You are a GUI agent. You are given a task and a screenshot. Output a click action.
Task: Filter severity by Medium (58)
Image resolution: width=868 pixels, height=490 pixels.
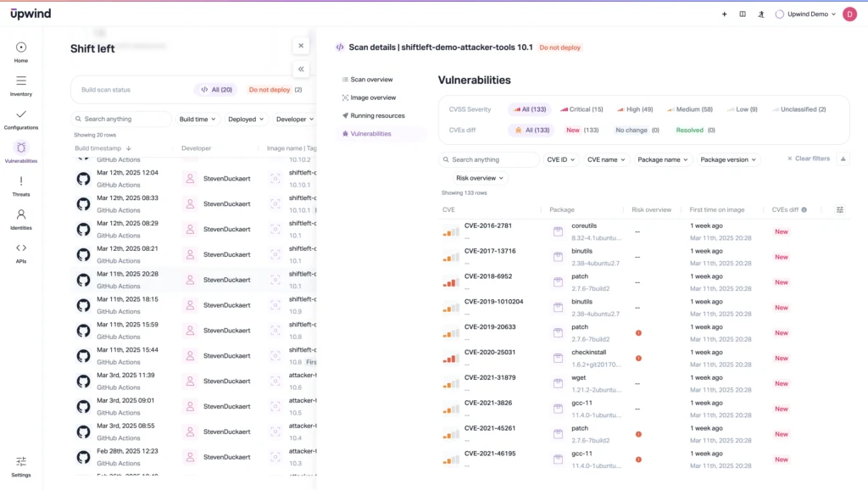tap(690, 109)
